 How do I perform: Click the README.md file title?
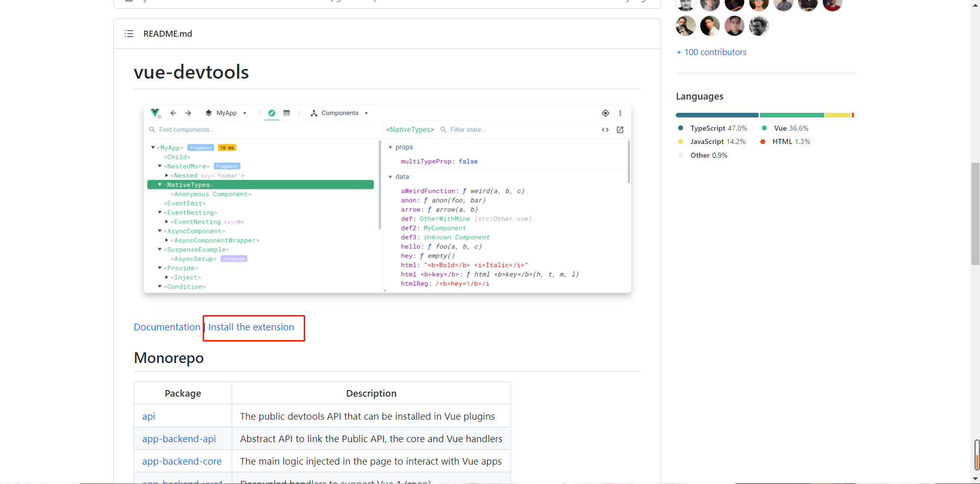click(167, 34)
